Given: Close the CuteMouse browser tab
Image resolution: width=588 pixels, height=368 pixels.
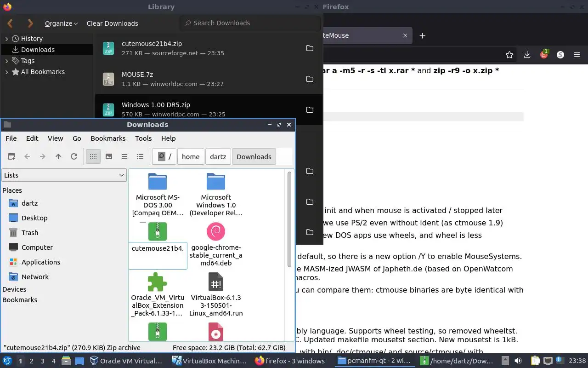Looking at the screenshot, I should 405,35.
